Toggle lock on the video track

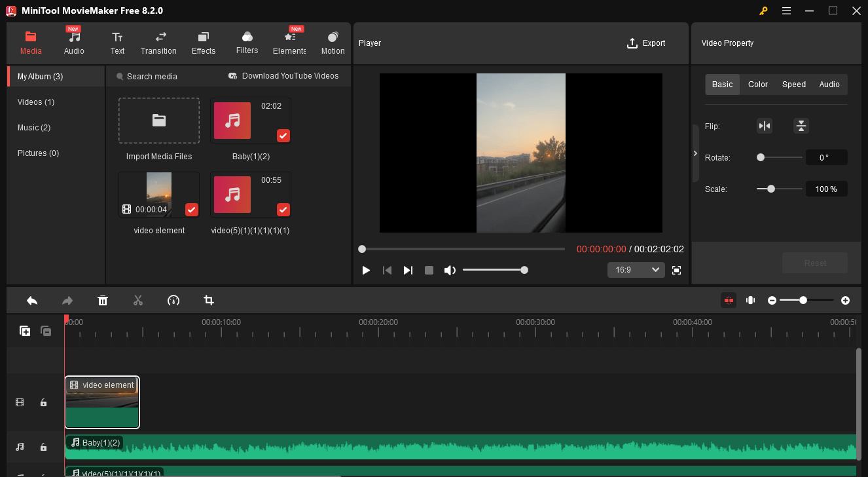pyautogui.click(x=43, y=402)
